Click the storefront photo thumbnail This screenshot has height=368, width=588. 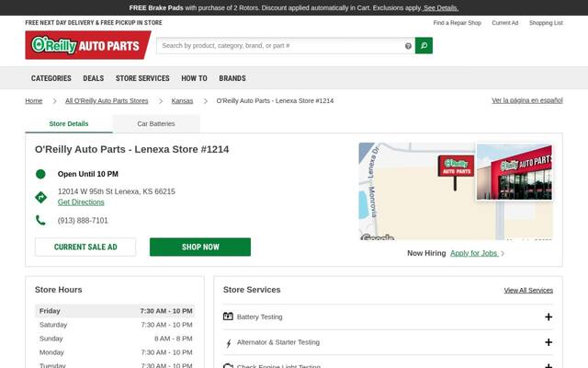[x=514, y=172]
